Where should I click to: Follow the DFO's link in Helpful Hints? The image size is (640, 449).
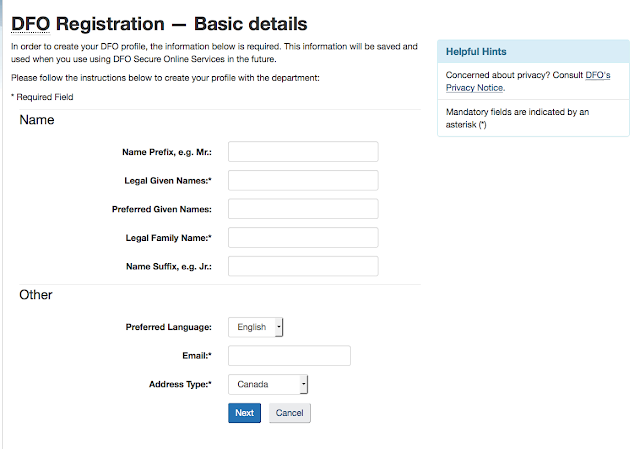599,75
